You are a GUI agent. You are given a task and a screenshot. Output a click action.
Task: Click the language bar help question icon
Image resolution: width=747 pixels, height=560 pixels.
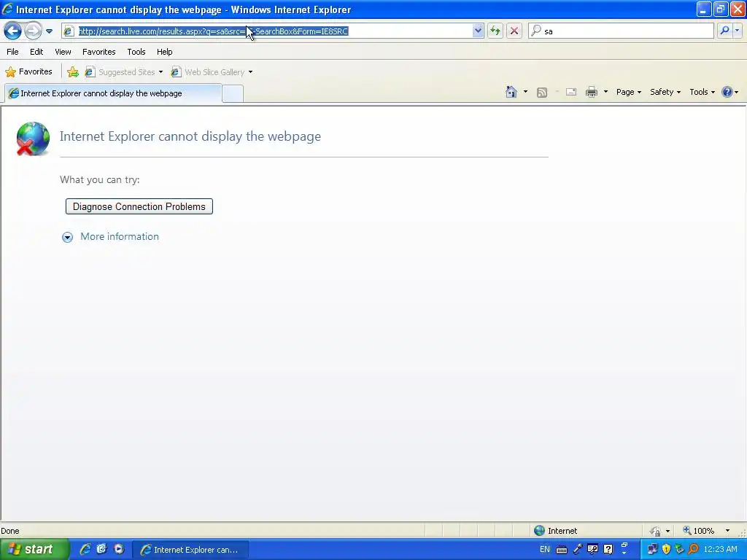(608, 550)
